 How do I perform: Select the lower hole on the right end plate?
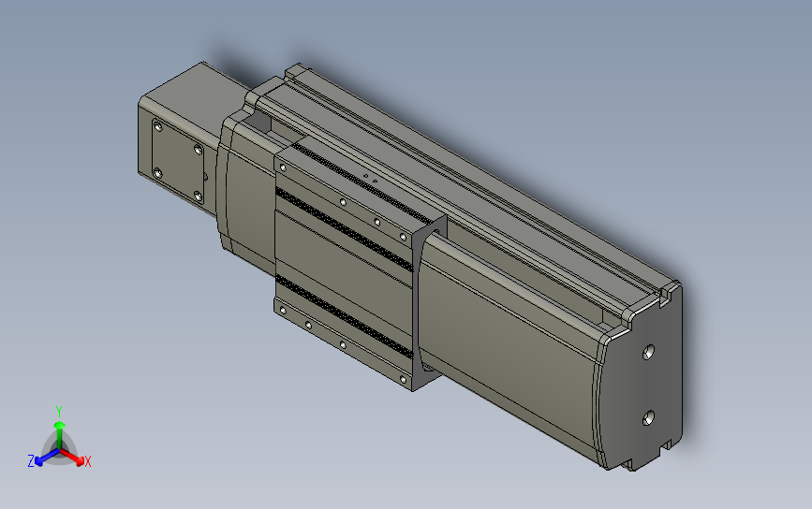click(648, 417)
